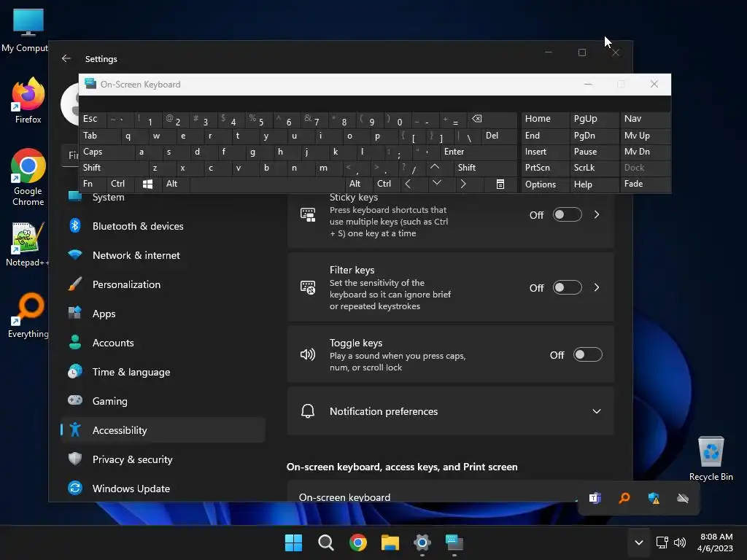Open Gaming settings category
The width and height of the screenshot is (747, 560).
pos(163,401)
